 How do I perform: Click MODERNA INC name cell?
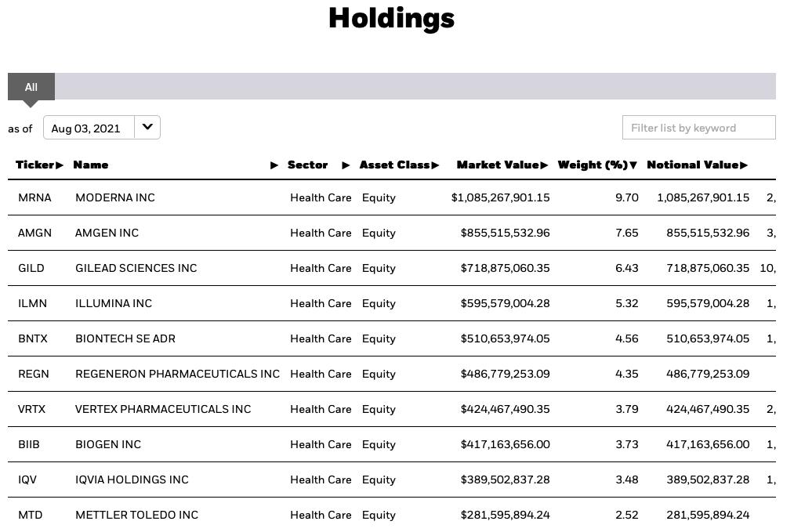tap(115, 197)
